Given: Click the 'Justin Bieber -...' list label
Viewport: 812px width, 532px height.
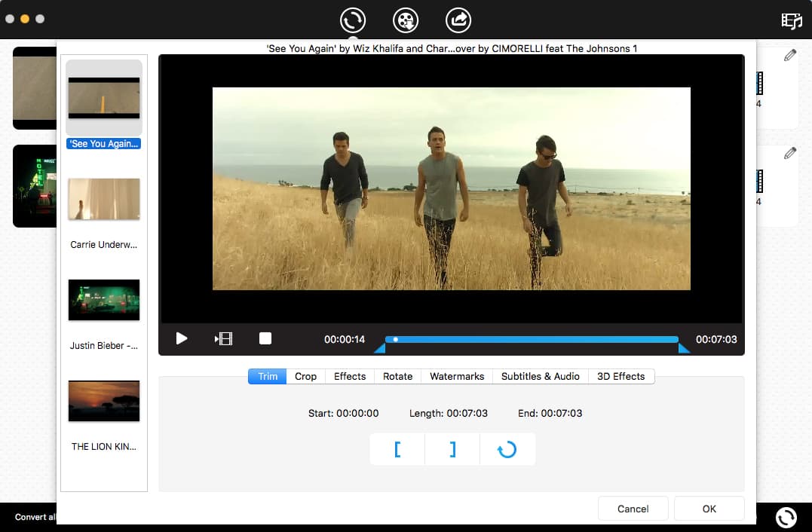Looking at the screenshot, I should [103, 345].
